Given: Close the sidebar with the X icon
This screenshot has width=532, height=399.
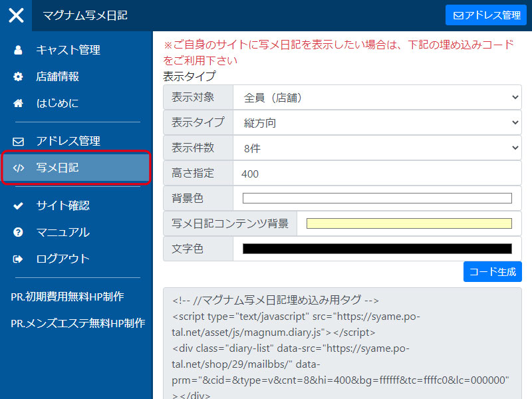Looking at the screenshot, I should tap(16, 15).
